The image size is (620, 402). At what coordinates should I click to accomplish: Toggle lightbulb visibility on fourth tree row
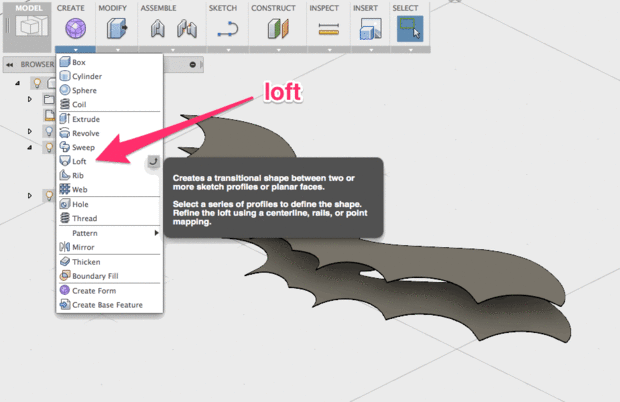tap(49, 131)
